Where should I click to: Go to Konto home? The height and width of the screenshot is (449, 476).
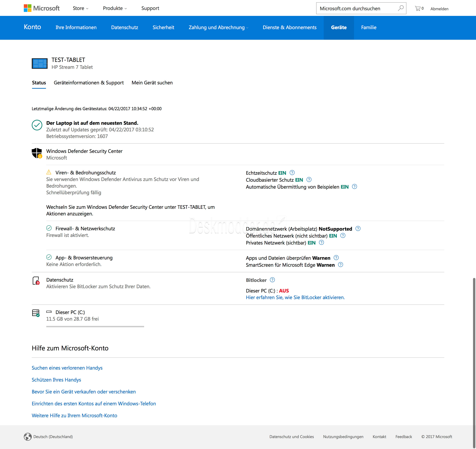tap(32, 27)
